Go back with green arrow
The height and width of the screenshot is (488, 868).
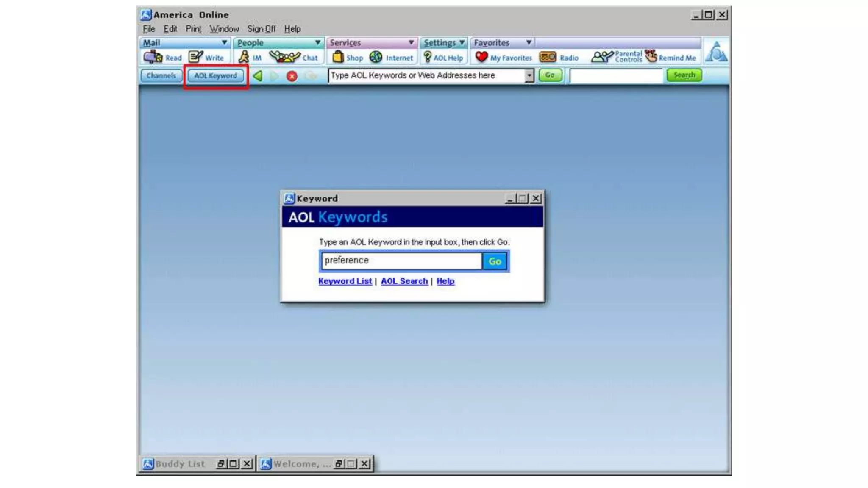(x=257, y=76)
